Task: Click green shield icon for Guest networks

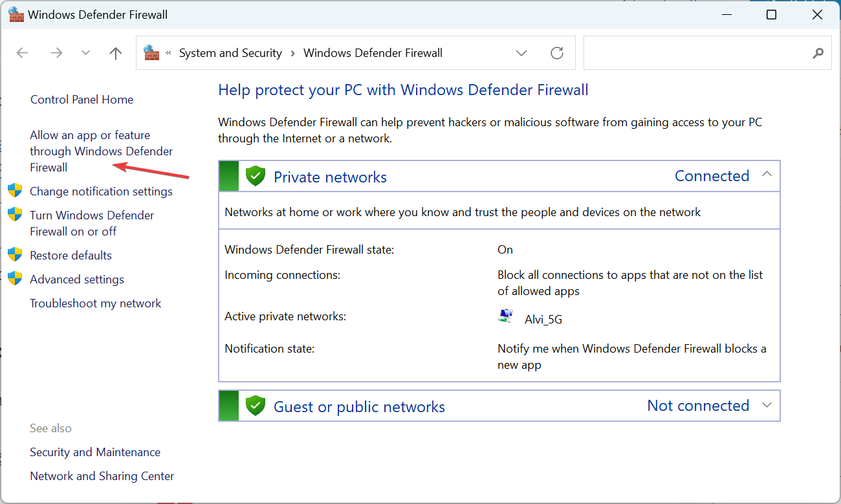Action: (x=256, y=406)
